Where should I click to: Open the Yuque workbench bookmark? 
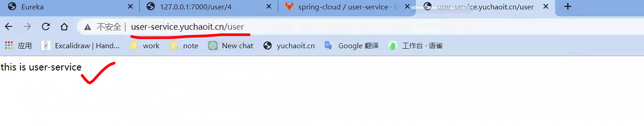(x=415, y=46)
